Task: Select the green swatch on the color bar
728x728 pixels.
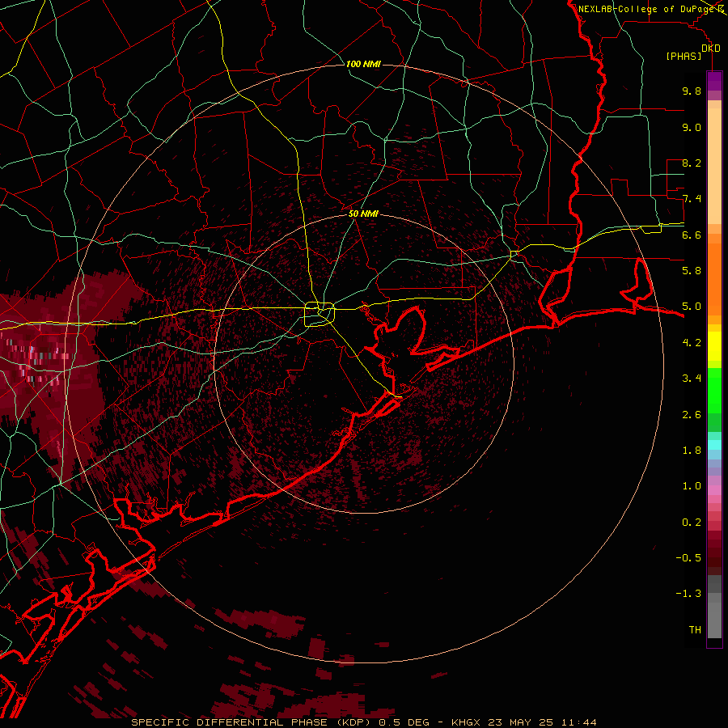Action: point(714,390)
